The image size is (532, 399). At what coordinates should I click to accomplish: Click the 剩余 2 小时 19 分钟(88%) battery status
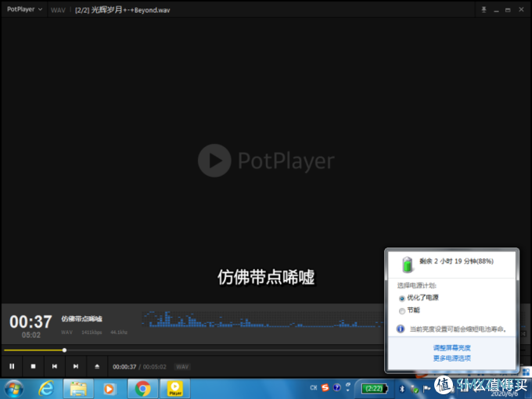click(456, 261)
